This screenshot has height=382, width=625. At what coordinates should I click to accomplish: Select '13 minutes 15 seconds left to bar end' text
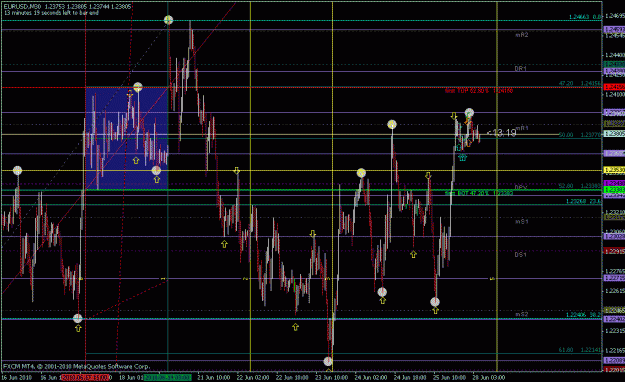51,13
